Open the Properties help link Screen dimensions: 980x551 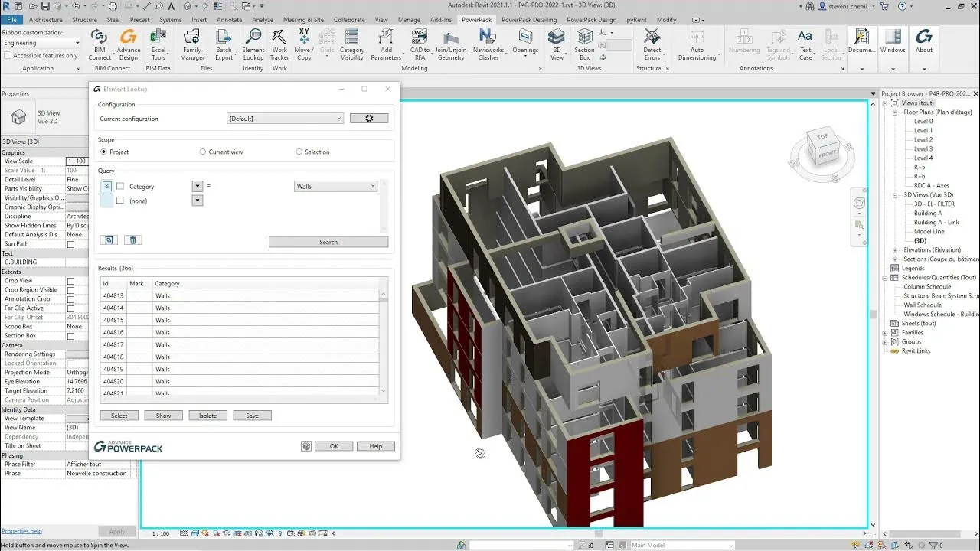[21, 531]
